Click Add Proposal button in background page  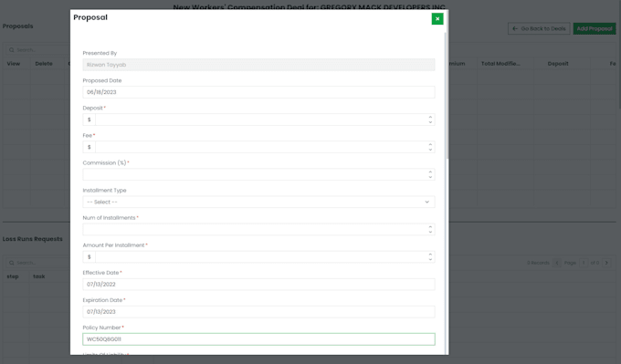coord(595,28)
